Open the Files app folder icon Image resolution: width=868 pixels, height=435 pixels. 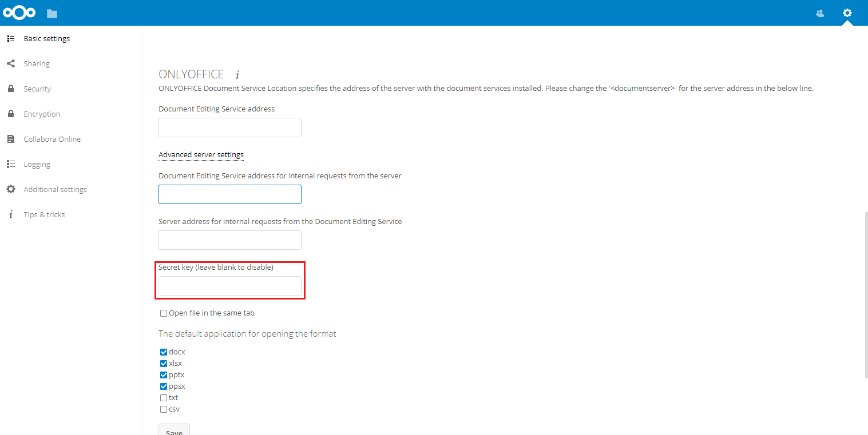pyautogui.click(x=52, y=13)
